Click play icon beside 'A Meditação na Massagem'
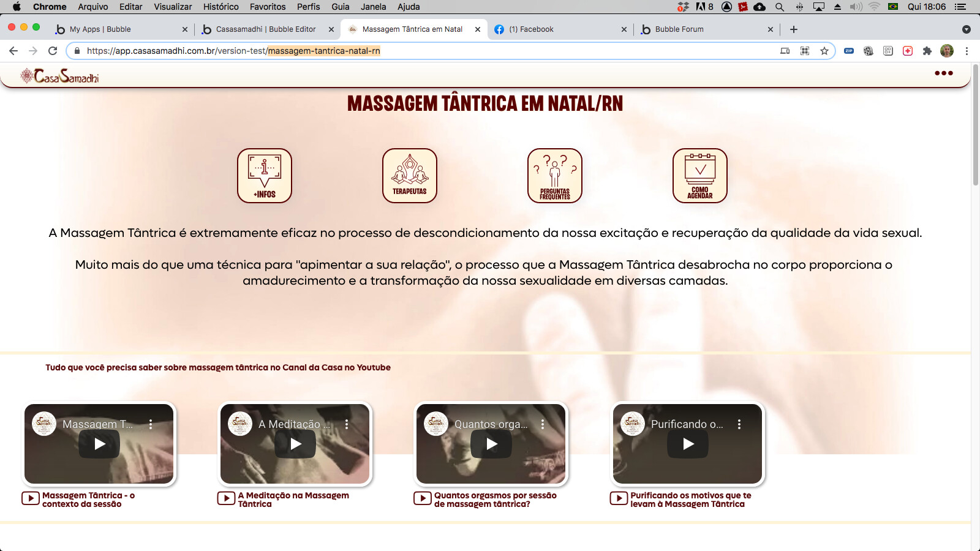The width and height of the screenshot is (980, 551). 227,498
